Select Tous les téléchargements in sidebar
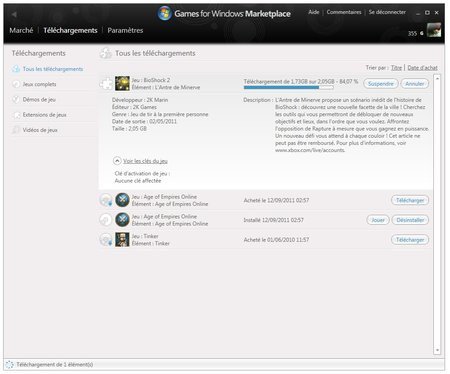This screenshot has height=374, width=450. [53, 69]
